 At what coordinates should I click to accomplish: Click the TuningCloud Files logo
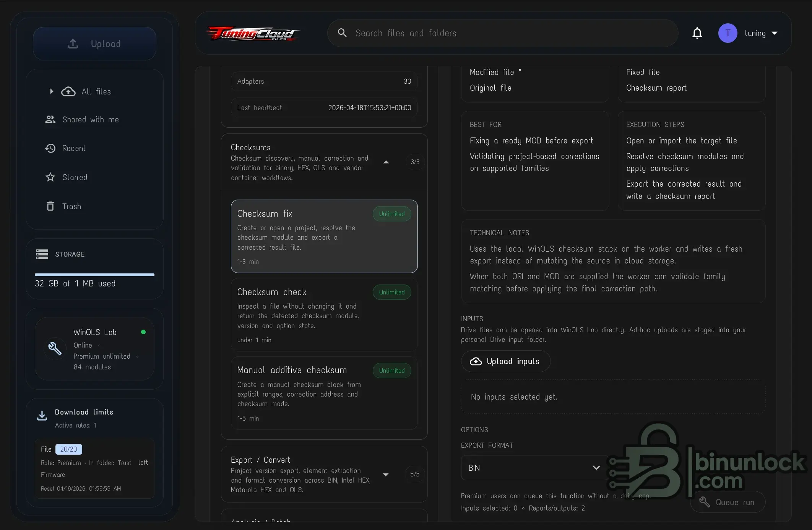coord(253,34)
